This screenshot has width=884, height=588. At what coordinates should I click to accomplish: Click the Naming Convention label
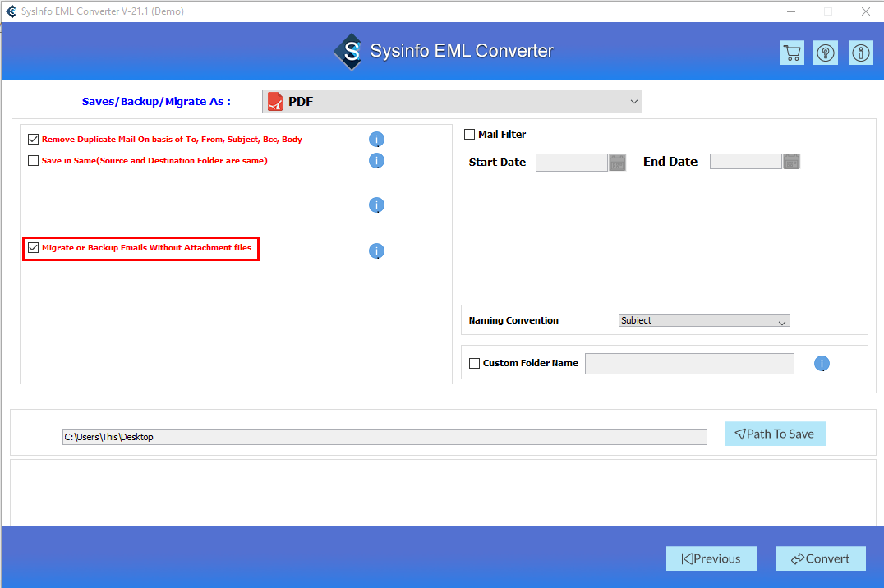pos(513,320)
